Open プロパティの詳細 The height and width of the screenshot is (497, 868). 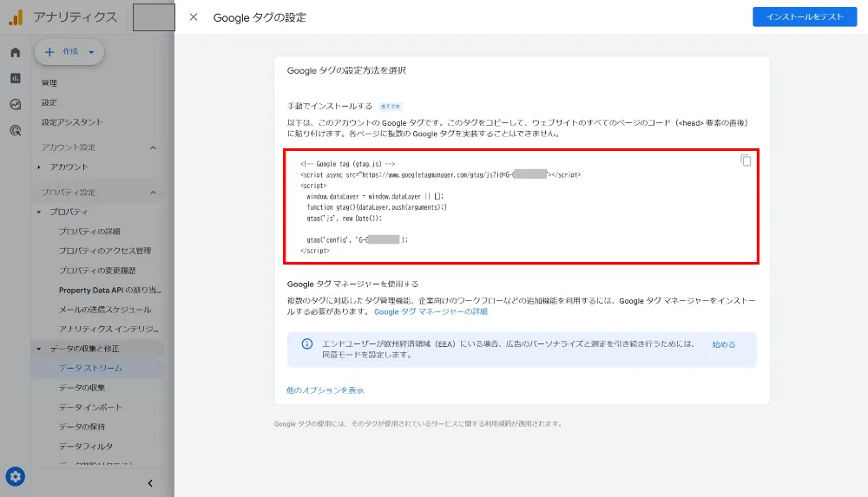(89, 232)
